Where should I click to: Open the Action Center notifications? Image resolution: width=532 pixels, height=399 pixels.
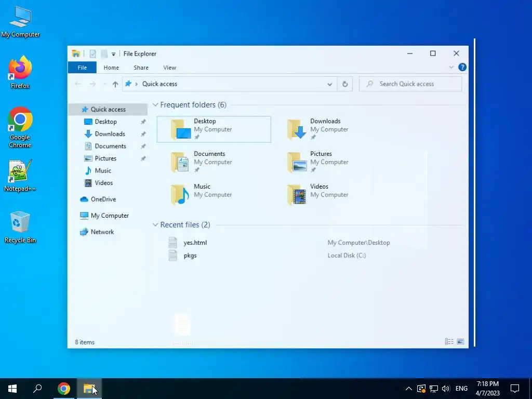[x=515, y=389]
